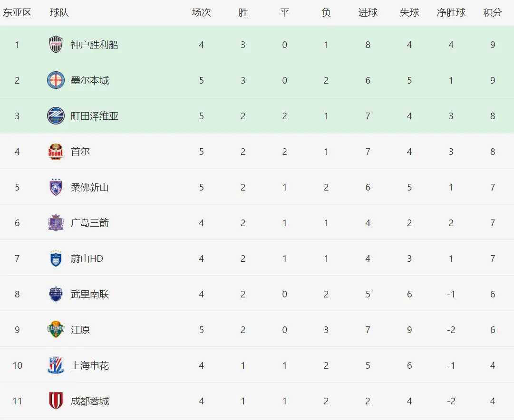Open the 成都蓉城 team link
This screenshot has height=420, width=514.
click(x=89, y=401)
